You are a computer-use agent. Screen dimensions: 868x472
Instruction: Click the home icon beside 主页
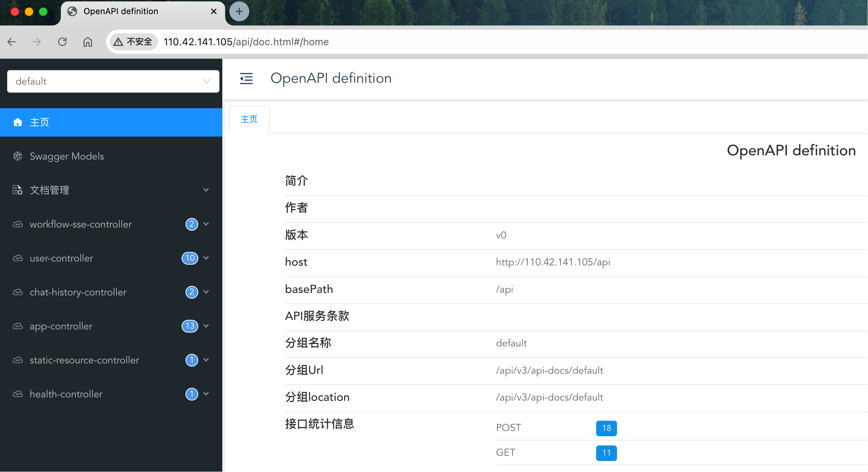18,122
